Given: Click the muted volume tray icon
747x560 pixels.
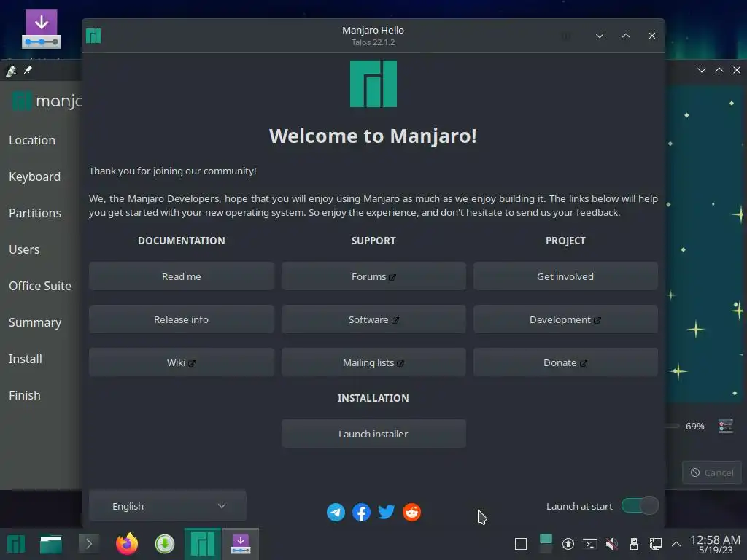Looking at the screenshot, I should [612, 544].
